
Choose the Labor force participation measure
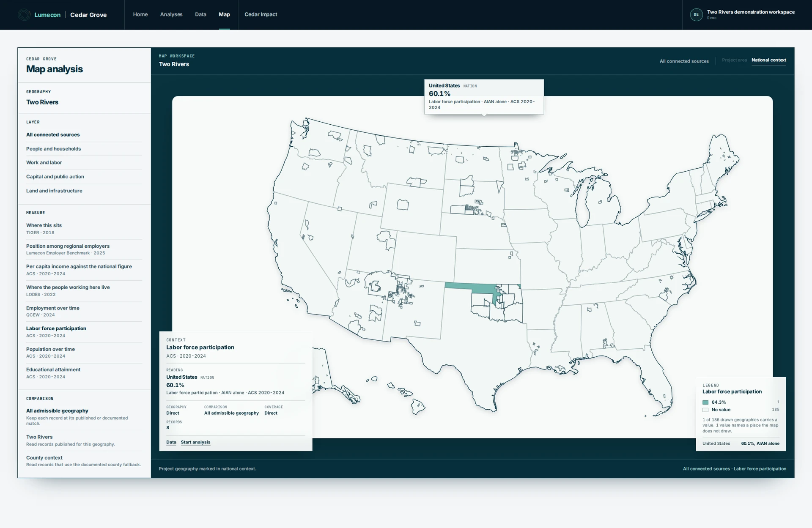pos(84,332)
